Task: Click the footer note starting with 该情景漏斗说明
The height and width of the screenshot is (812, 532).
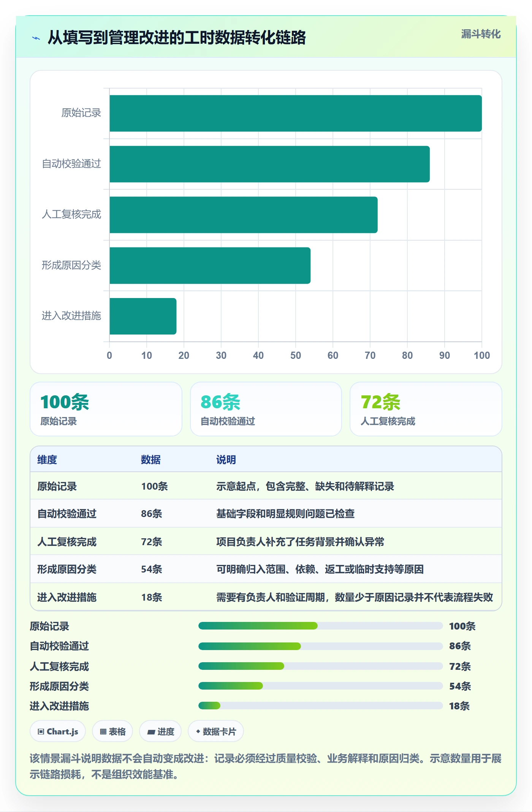Action: coord(266,766)
